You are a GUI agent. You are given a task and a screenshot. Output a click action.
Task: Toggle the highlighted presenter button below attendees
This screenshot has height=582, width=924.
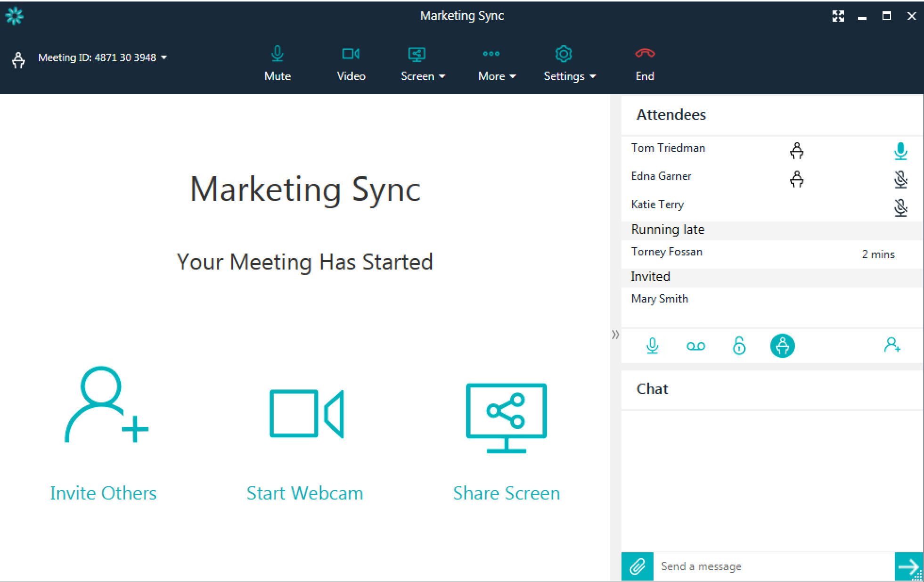[782, 346]
